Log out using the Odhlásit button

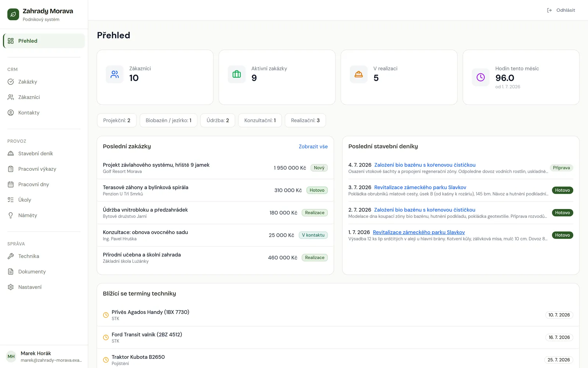click(561, 10)
